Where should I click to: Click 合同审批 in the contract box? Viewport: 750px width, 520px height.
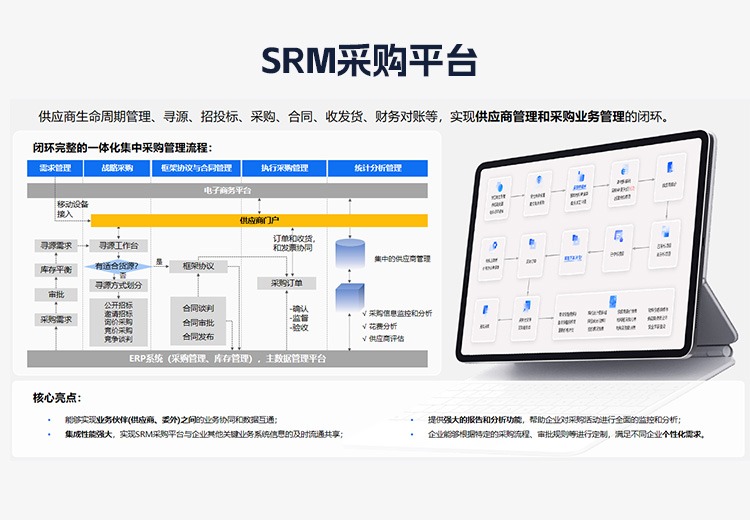pyautogui.click(x=199, y=323)
